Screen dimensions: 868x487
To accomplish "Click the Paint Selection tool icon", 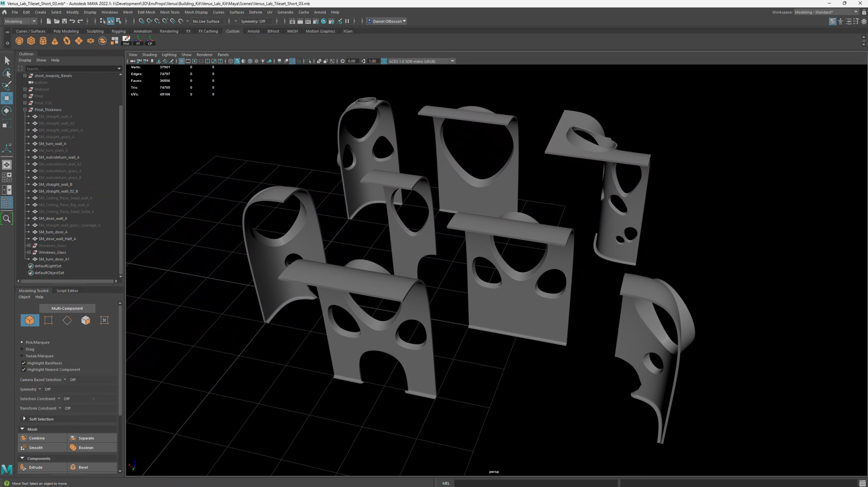I will [x=6, y=85].
